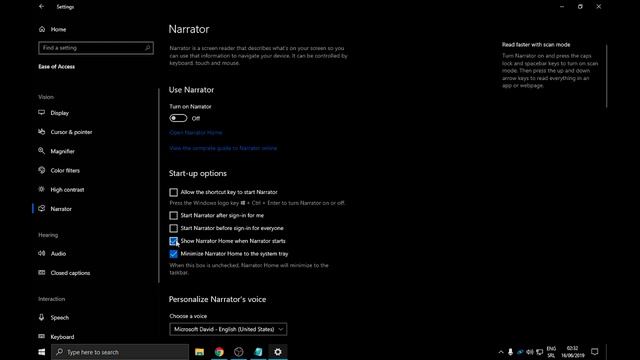Click the right pane vertical scrollbar

point(607,76)
